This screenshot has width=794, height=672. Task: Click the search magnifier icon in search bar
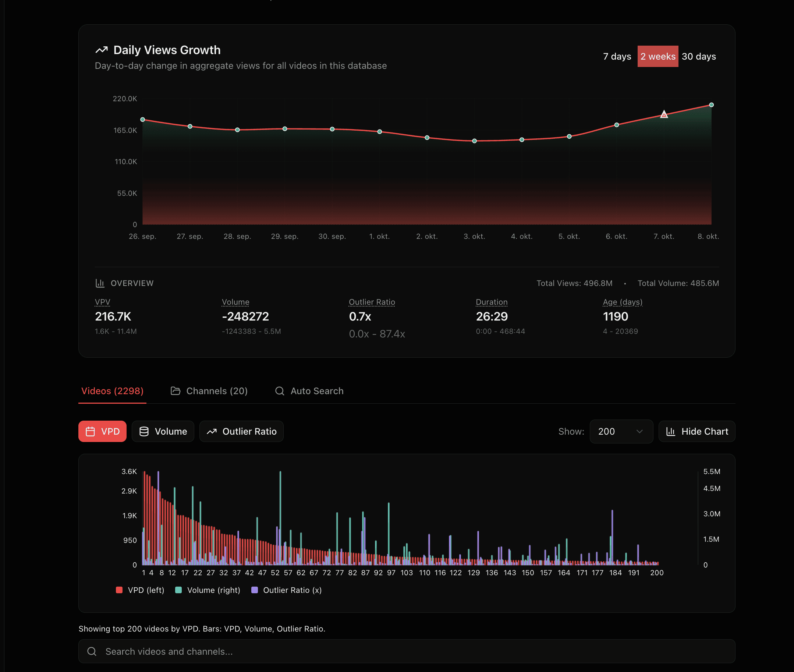(92, 651)
